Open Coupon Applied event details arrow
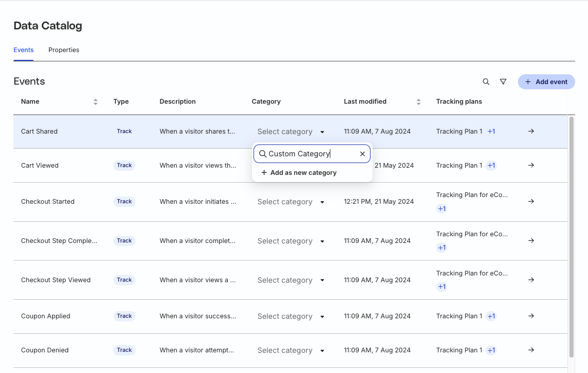 coord(531,316)
